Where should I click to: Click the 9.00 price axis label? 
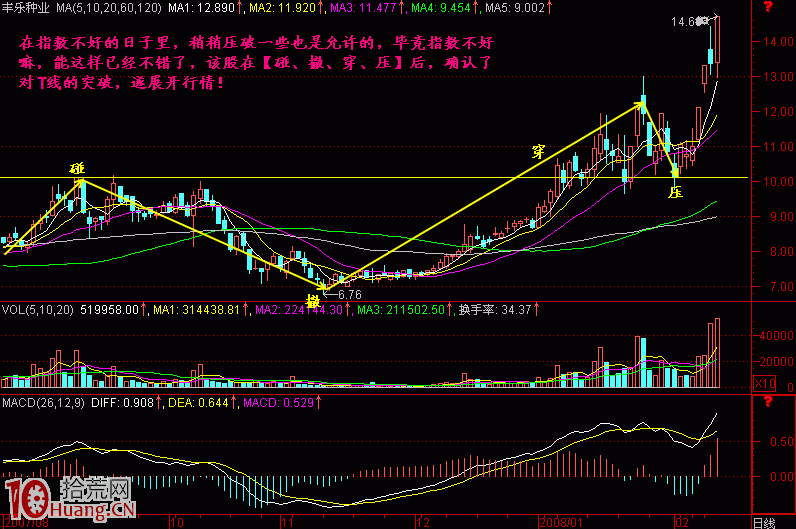pos(781,217)
